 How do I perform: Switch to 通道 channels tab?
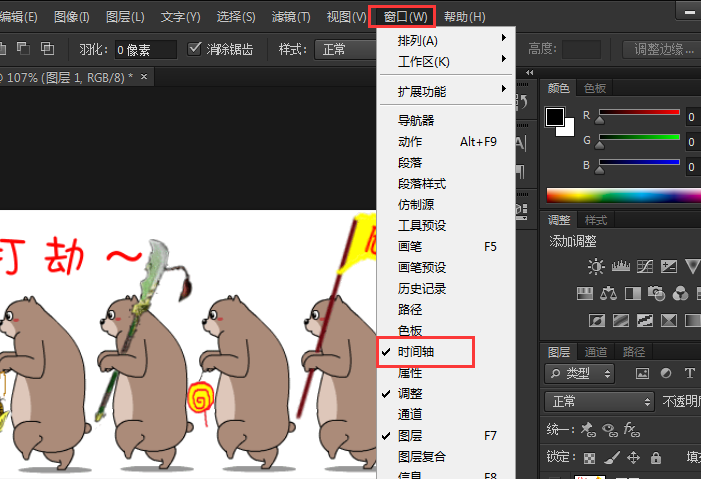pos(596,352)
